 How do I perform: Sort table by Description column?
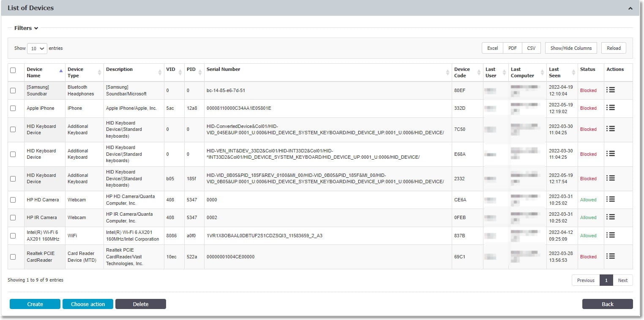pyautogui.click(x=134, y=73)
